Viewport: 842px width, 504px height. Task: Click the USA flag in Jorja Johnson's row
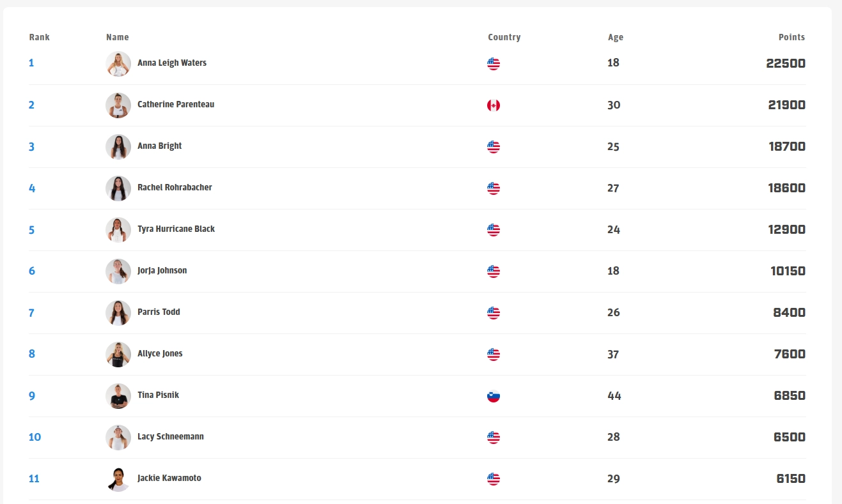click(x=494, y=271)
